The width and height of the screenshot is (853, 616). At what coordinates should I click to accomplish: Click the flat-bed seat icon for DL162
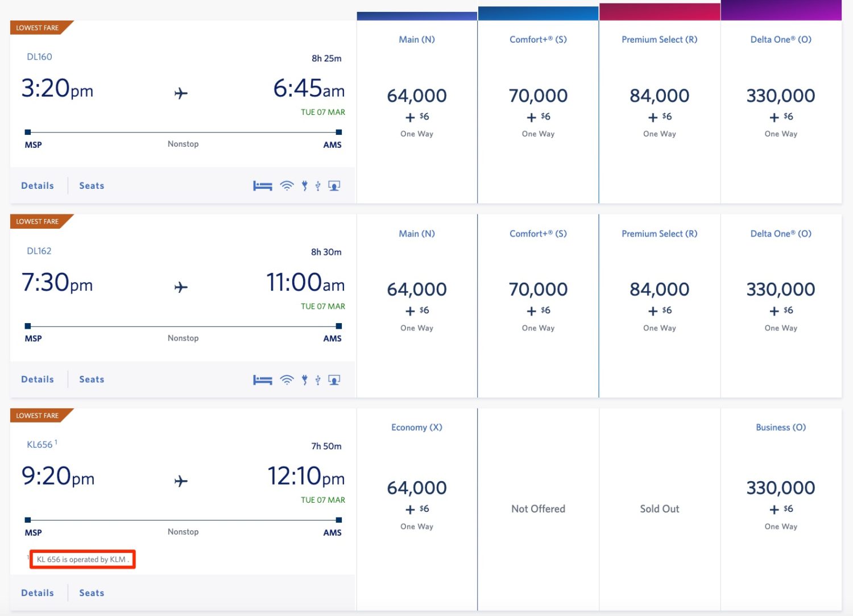pyautogui.click(x=262, y=380)
